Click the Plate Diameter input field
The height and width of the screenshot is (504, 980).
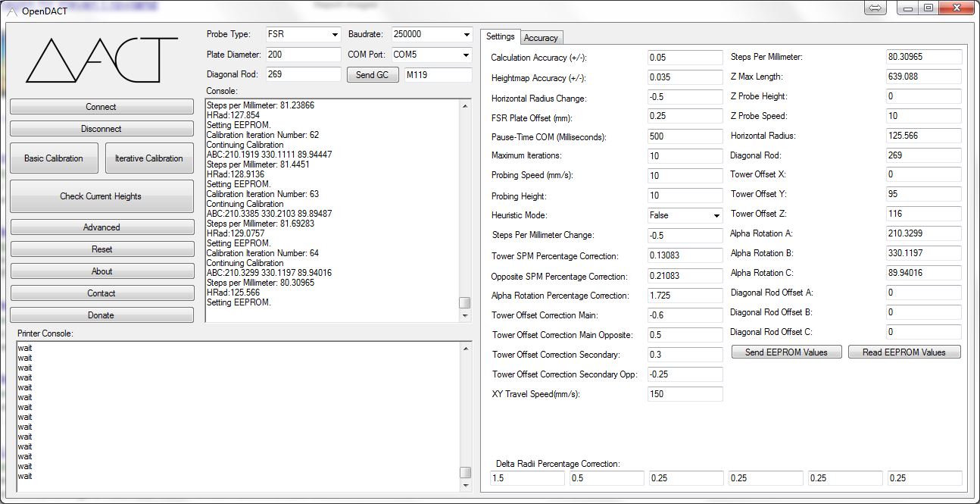click(303, 55)
